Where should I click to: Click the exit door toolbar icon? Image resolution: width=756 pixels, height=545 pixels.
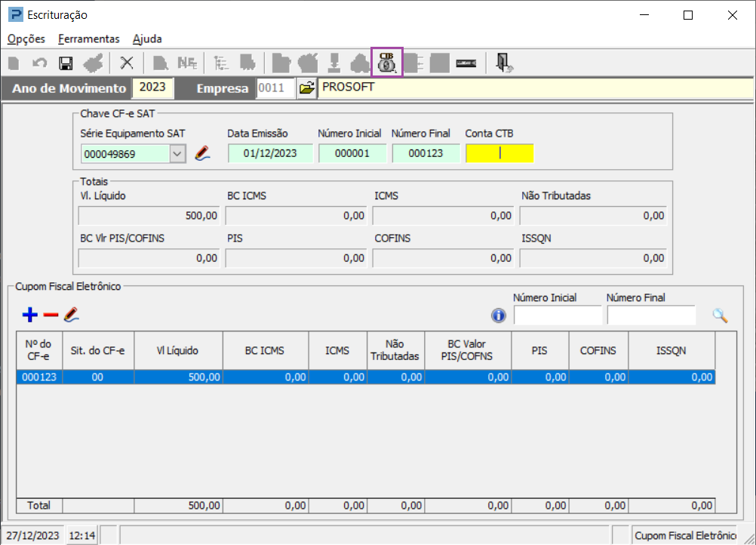[504, 63]
